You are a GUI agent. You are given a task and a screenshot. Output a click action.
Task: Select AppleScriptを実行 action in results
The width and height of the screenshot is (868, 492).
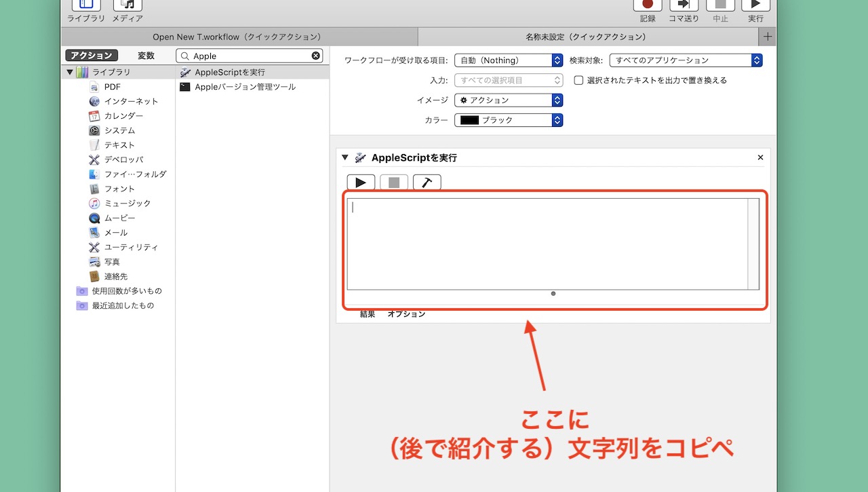252,72
